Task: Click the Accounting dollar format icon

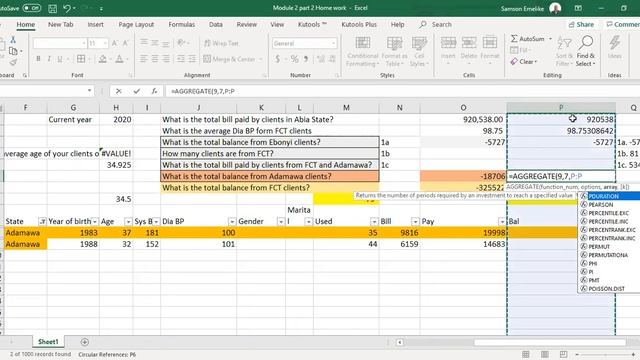Action: click(278, 59)
